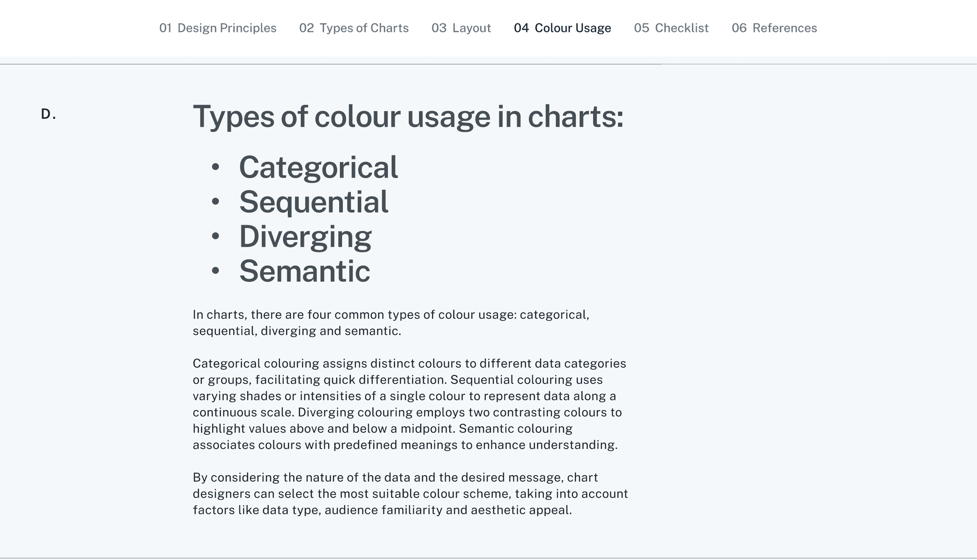The height and width of the screenshot is (560, 977).
Task: Click the Diverging list item text
Action: [305, 237]
